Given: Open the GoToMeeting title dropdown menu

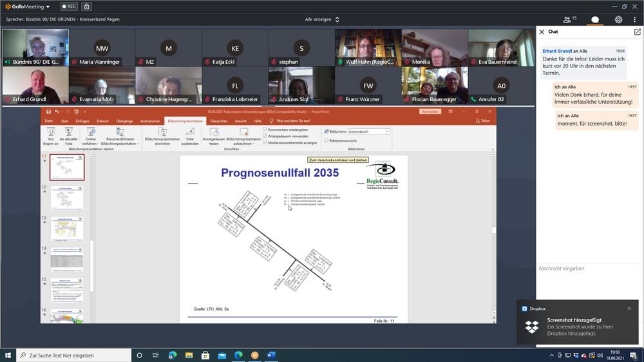Looking at the screenshot, I should 27,6.
